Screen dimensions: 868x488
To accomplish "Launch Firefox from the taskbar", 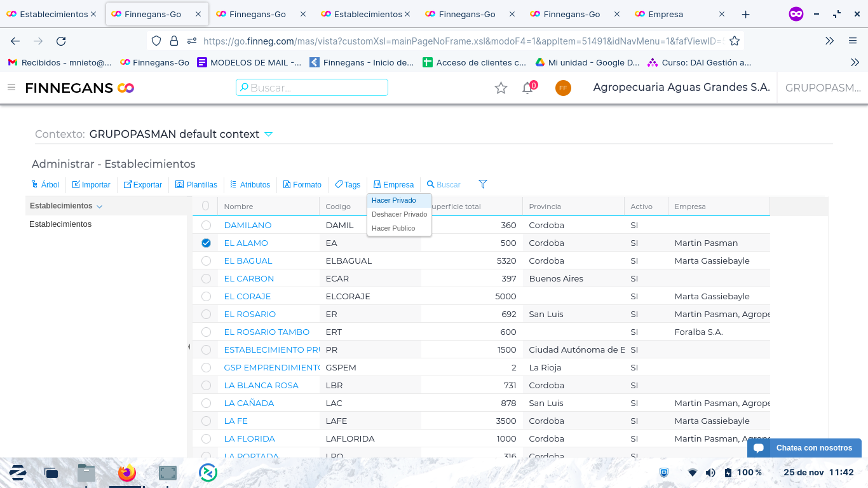I will click(127, 473).
